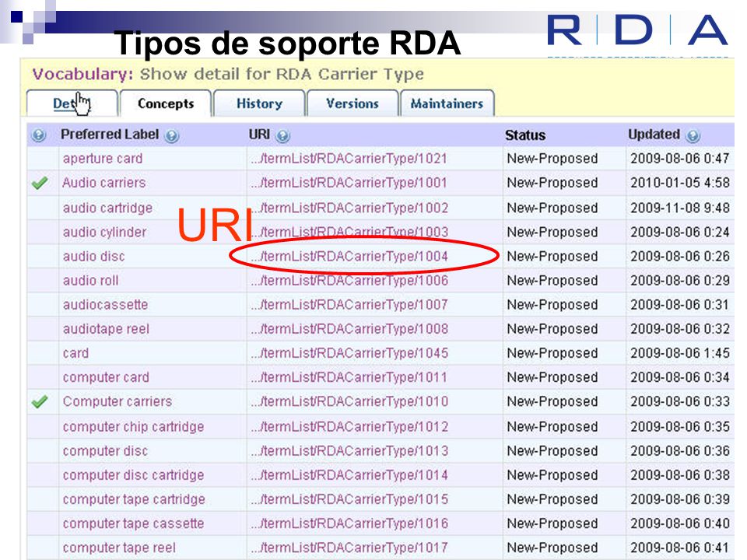Click help icon beside Updated header

(693, 136)
